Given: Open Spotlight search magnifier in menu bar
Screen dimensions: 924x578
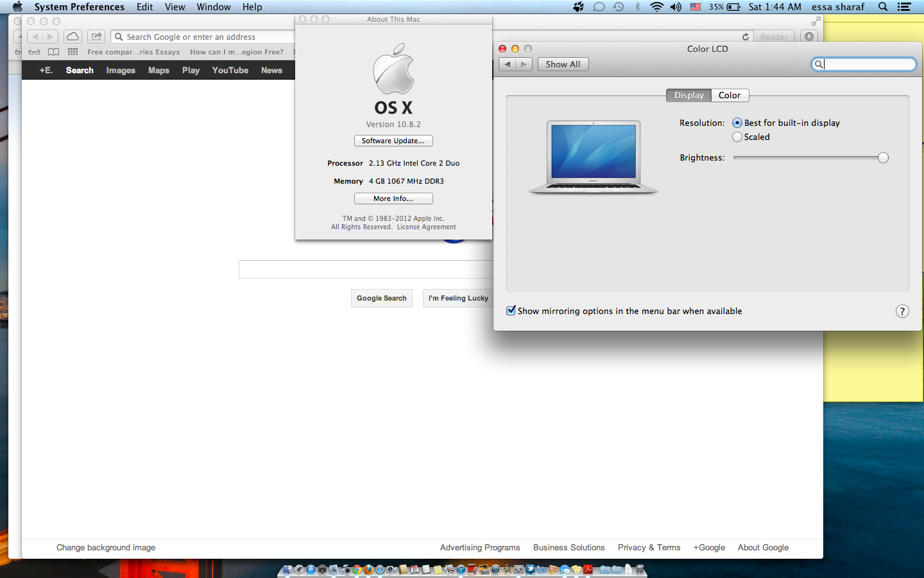Looking at the screenshot, I should 883,7.
